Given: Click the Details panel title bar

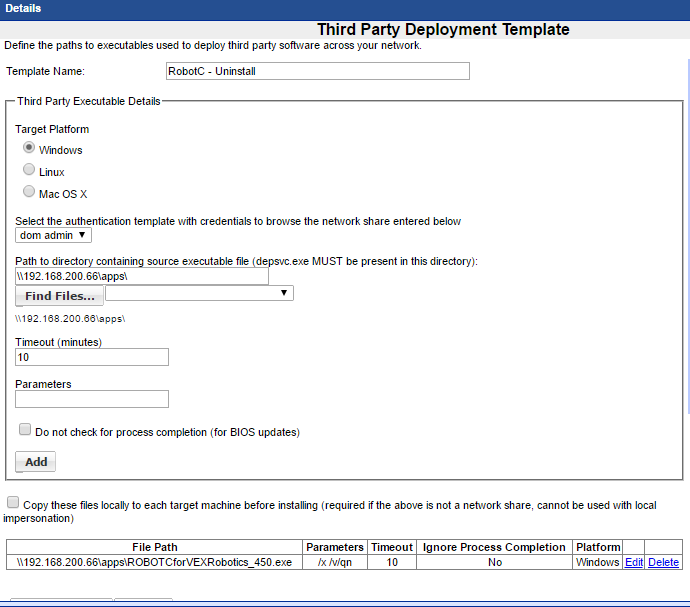Looking at the screenshot, I should pos(345,9).
